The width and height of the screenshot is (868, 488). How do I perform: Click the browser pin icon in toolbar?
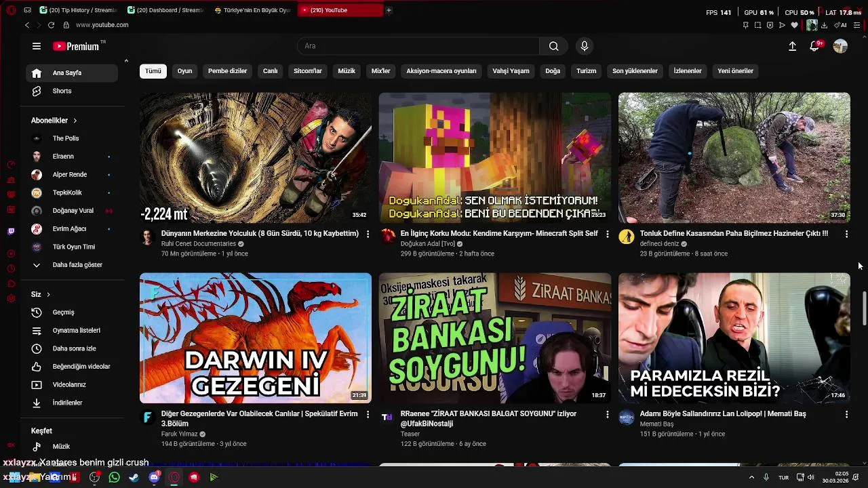(x=745, y=25)
